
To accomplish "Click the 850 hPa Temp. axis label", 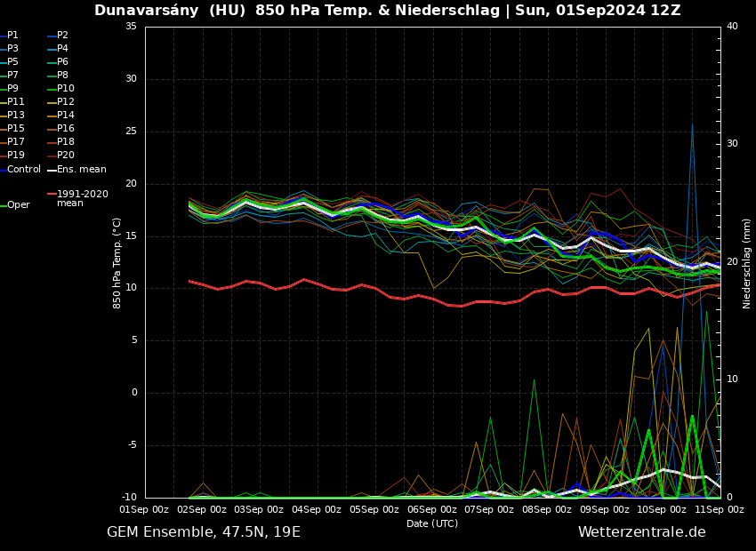I will pos(117,263).
